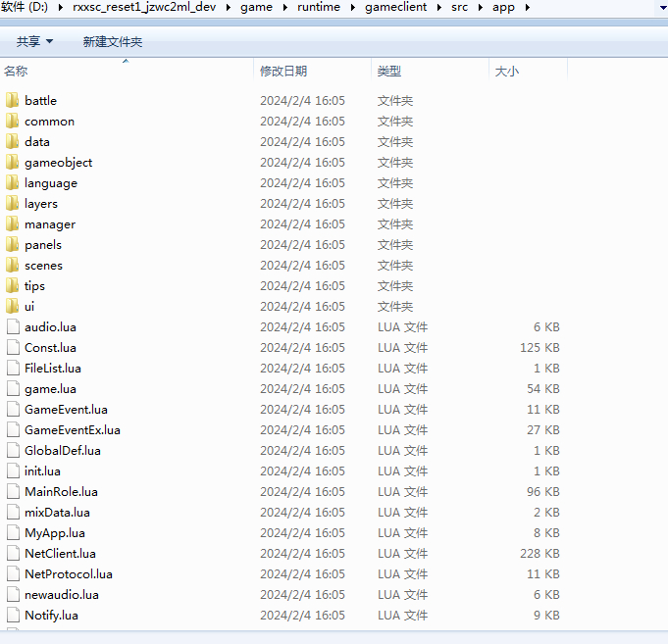Select the gameobject folder icon

pyautogui.click(x=12, y=162)
